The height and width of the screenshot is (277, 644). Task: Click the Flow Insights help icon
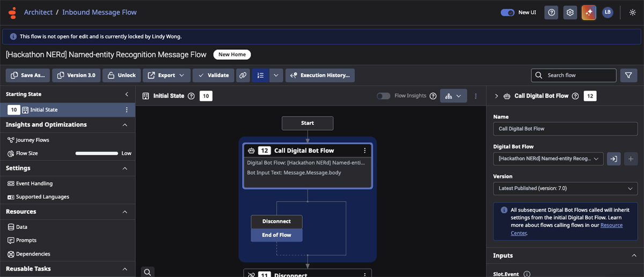(x=433, y=96)
